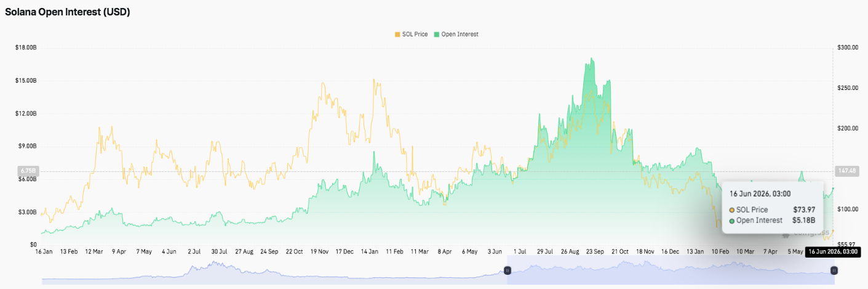868x289 pixels.
Task: Click the 16 Jan x-axis date label
Action: (x=44, y=252)
